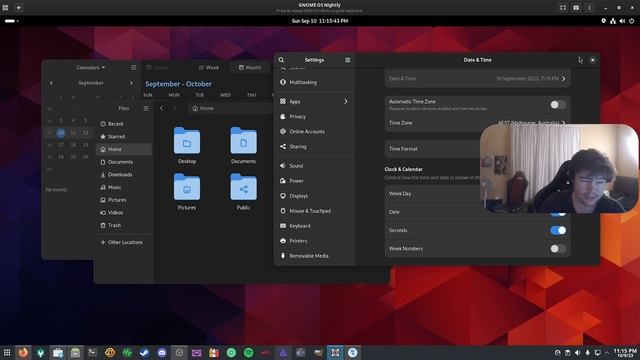Click the host tray volume icon
The height and width of the screenshot is (360, 640).
coord(578,353)
